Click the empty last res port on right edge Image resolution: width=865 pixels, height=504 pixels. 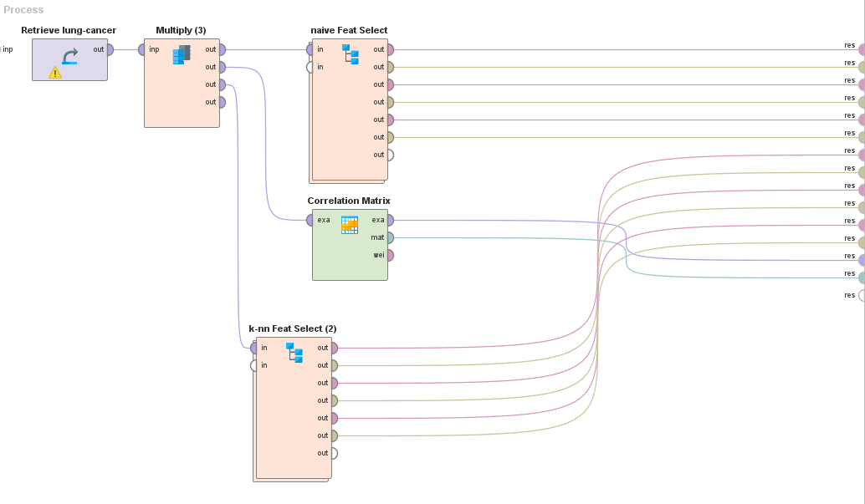point(861,295)
